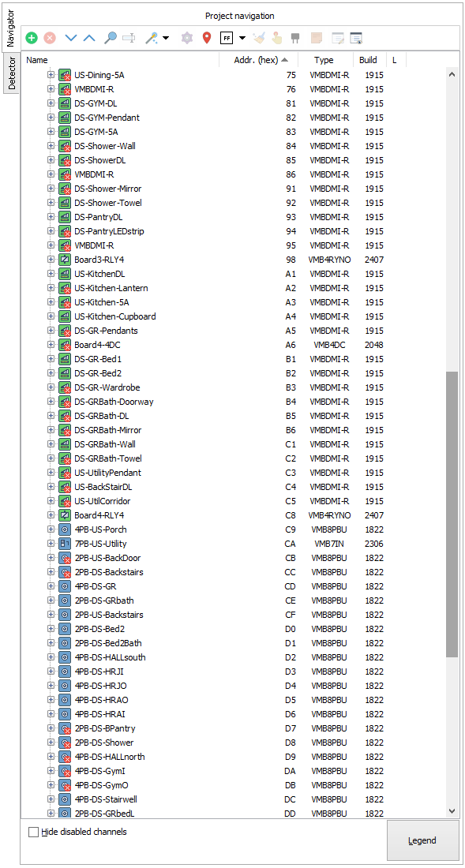Select the 7PB-US-Utility module icon
Screen dimensions: 465x868
pyautogui.click(x=65, y=544)
